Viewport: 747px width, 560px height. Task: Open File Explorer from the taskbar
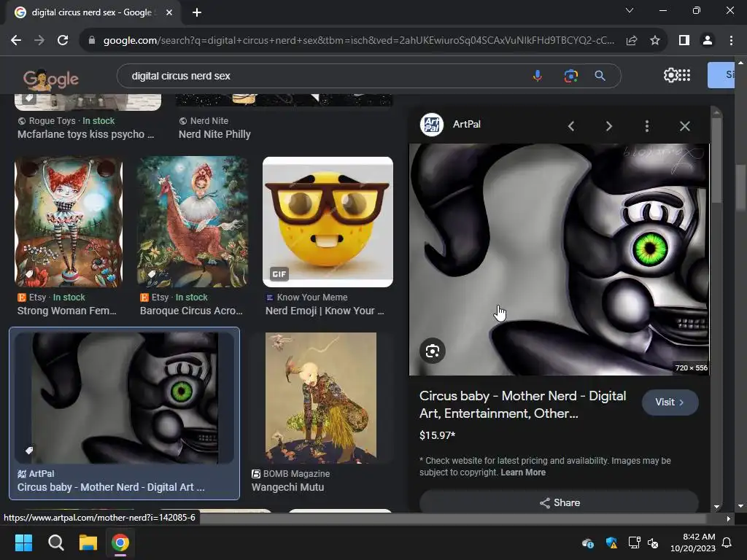(88, 542)
